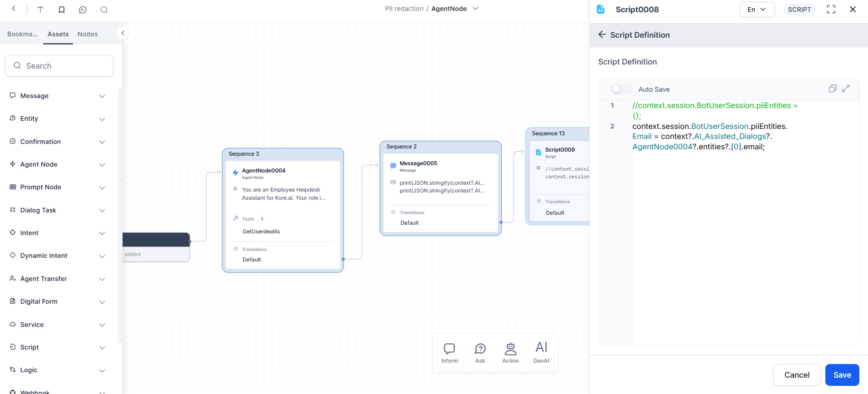Click the Dynamic Intent asset icon
This screenshot has width=868, height=394.
(13, 255)
